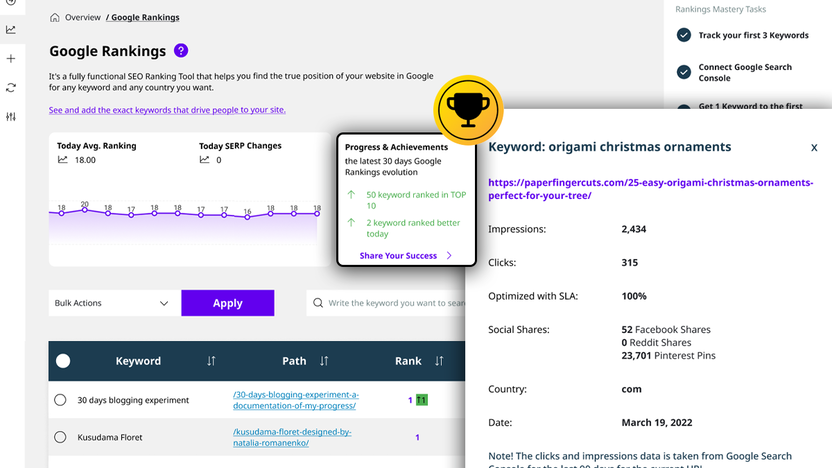Screen dimensions: 832x468
Task: Click the Country value com
Action: pyautogui.click(x=631, y=389)
